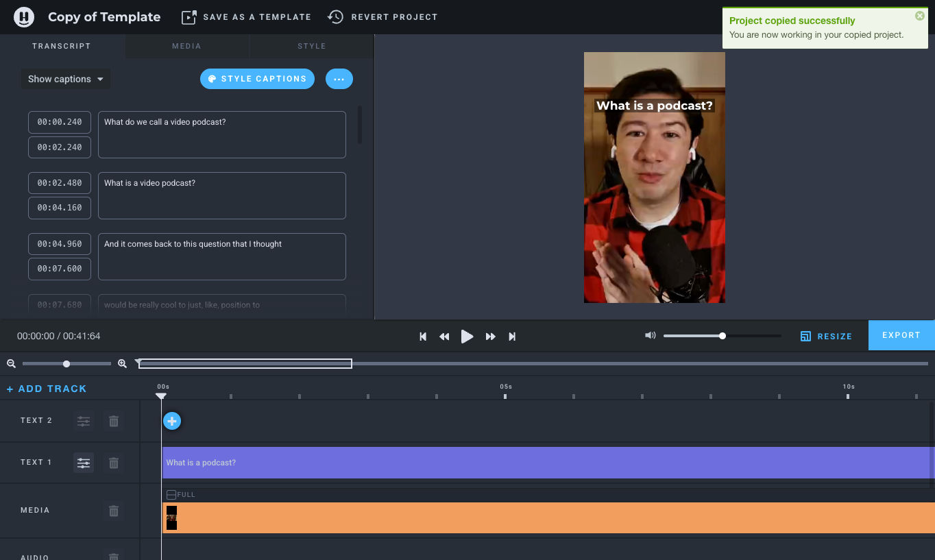Delete the Media track
This screenshot has height=560, width=935.
114,511
